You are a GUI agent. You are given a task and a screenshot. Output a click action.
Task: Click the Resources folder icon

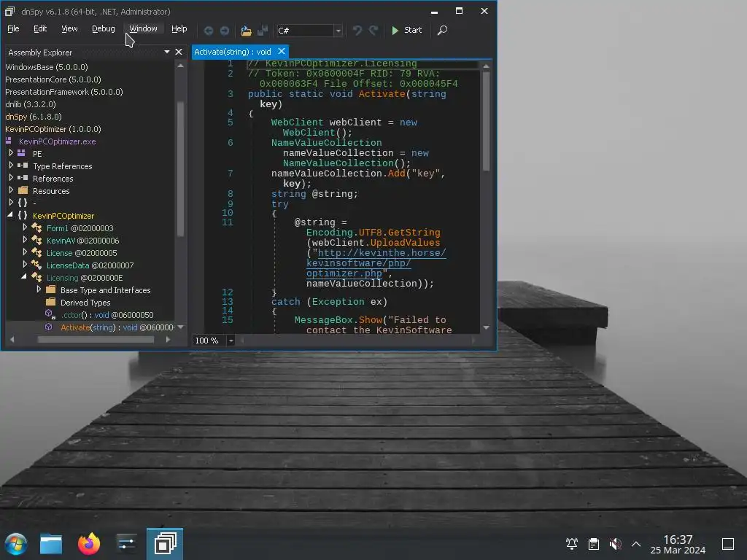pyautogui.click(x=23, y=190)
